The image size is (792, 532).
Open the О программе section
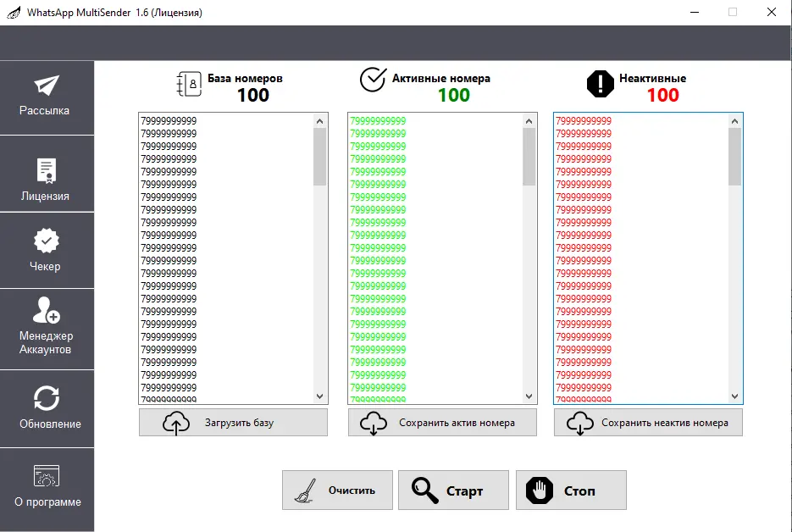[47, 490]
